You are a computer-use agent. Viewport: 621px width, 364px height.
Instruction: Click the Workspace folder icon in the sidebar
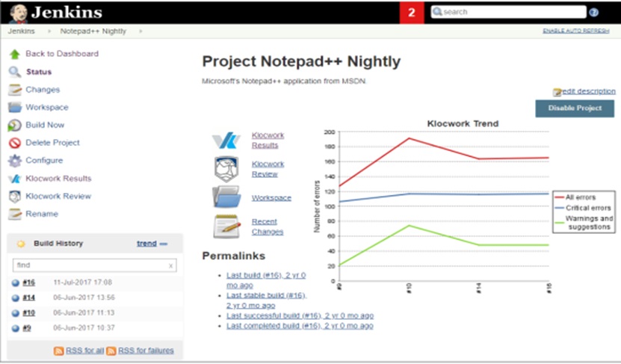point(15,108)
